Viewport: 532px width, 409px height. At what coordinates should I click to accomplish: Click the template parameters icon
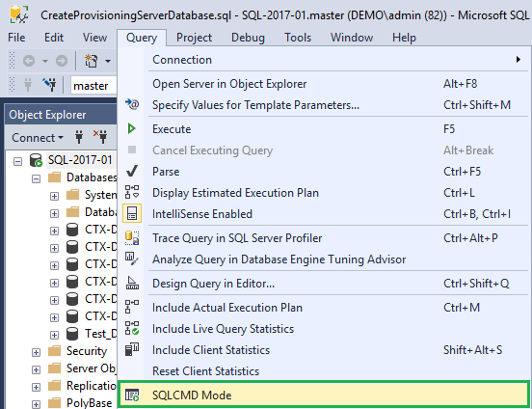pyautogui.click(x=132, y=104)
